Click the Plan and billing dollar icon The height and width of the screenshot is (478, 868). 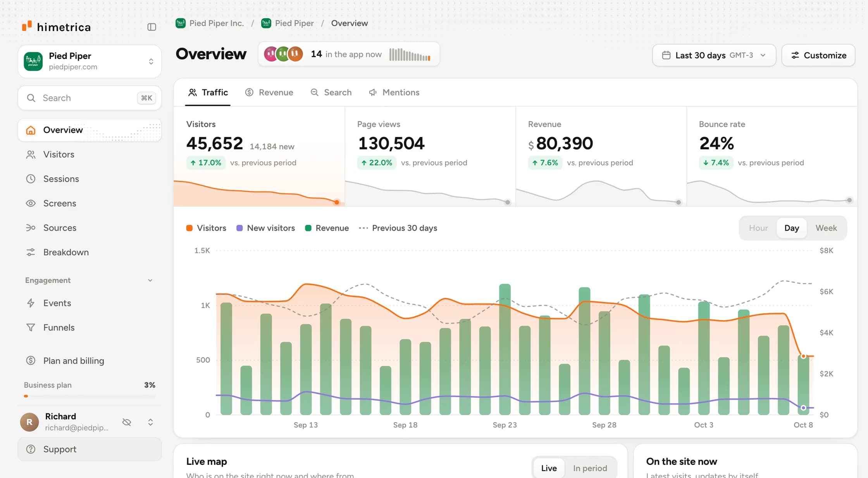tap(31, 361)
